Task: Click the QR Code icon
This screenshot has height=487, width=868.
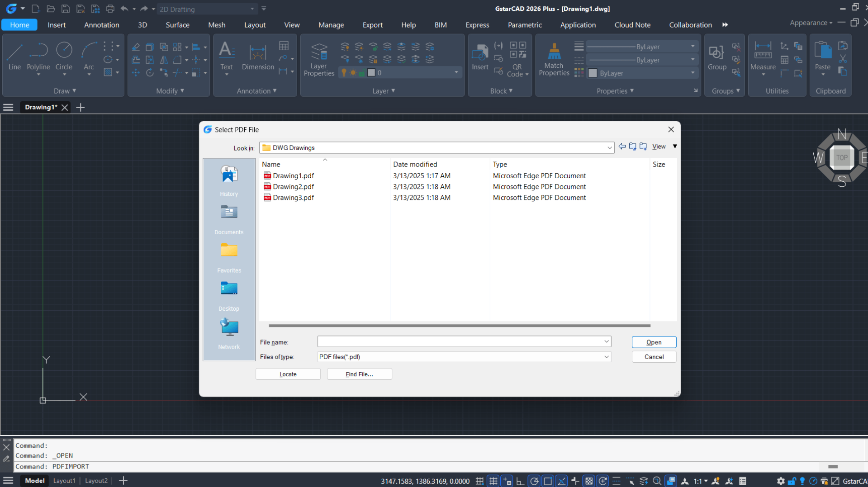Action: pyautogui.click(x=517, y=59)
